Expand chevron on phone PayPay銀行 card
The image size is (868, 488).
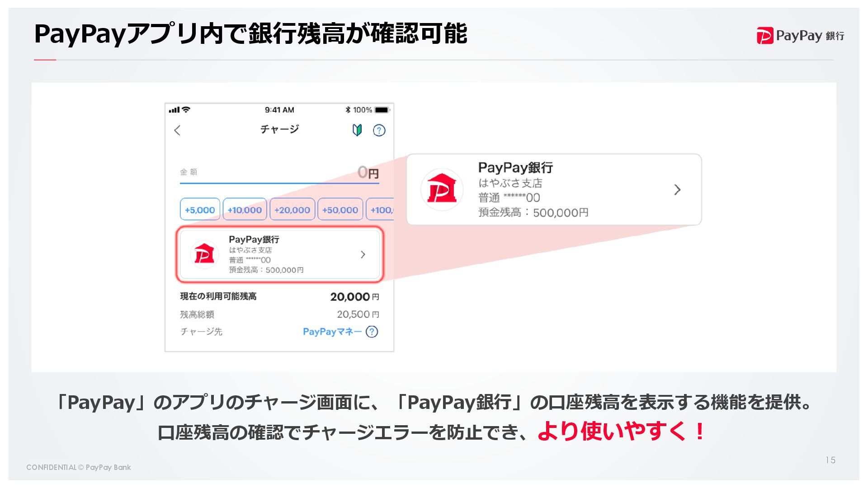[363, 254]
